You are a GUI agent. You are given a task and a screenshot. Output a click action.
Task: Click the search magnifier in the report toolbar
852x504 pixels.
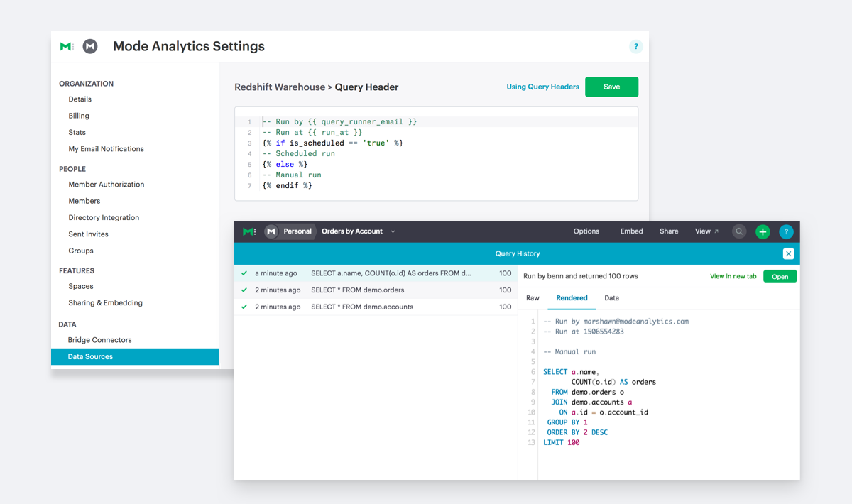pyautogui.click(x=739, y=231)
